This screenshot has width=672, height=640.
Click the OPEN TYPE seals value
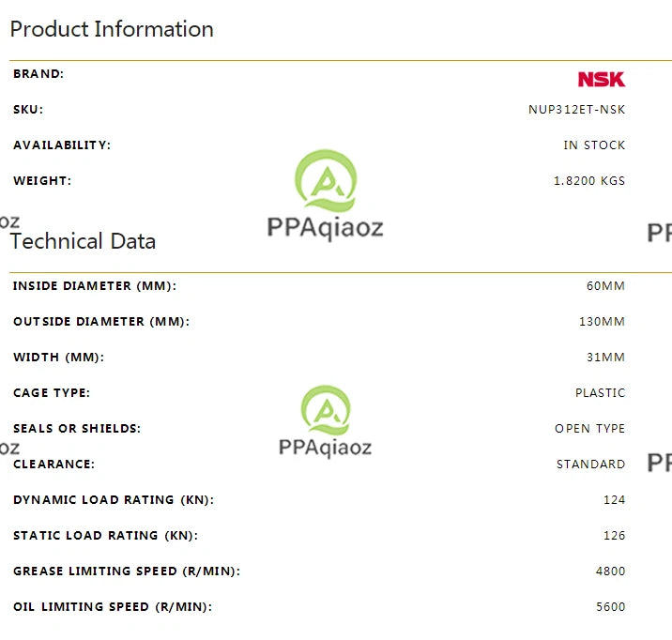pyautogui.click(x=589, y=428)
